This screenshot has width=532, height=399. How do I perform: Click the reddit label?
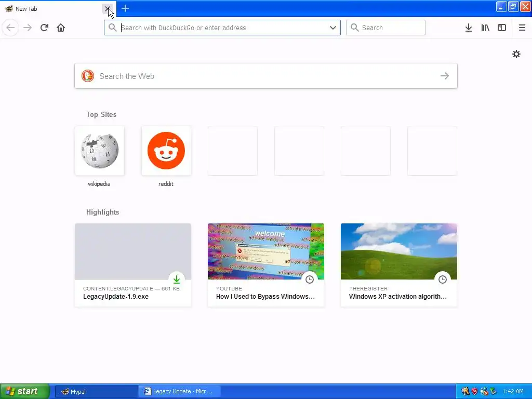[166, 184]
